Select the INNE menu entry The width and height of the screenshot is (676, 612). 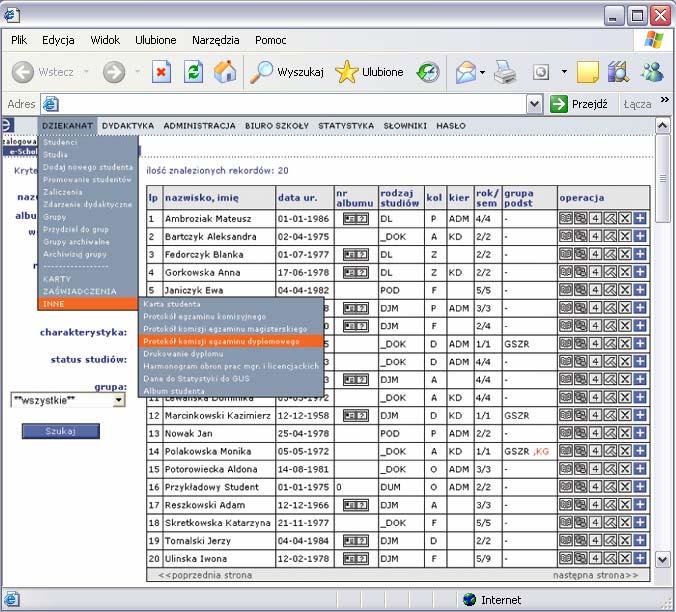(x=88, y=304)
